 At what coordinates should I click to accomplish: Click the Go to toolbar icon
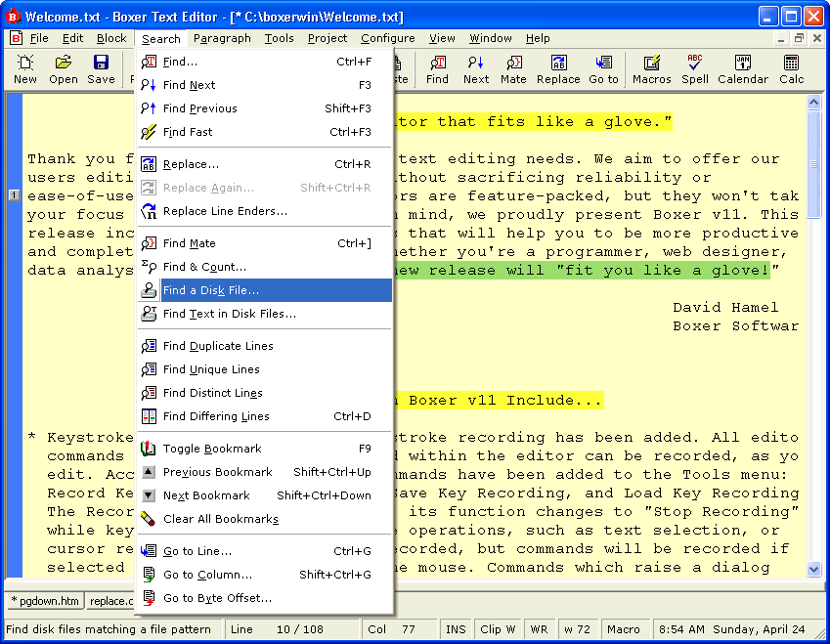click(603, 69)
